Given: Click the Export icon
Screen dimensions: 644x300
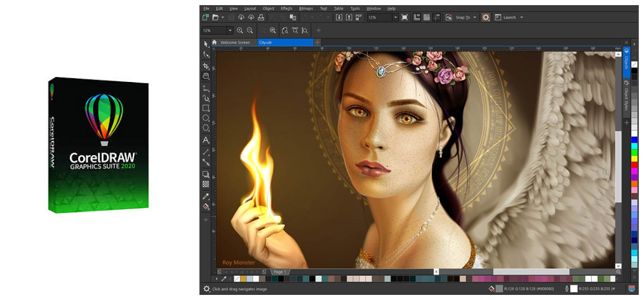Looking at the screenshot, I should click(x=349, y=17).
